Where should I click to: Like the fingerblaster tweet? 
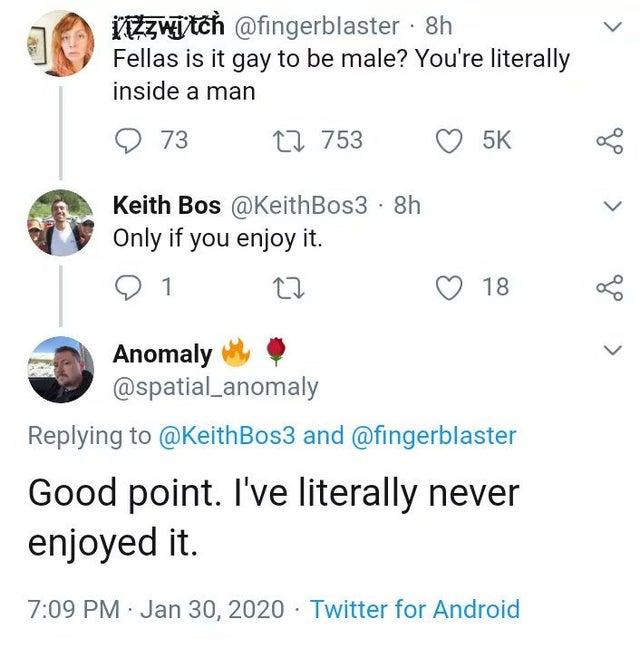point(449,141)
